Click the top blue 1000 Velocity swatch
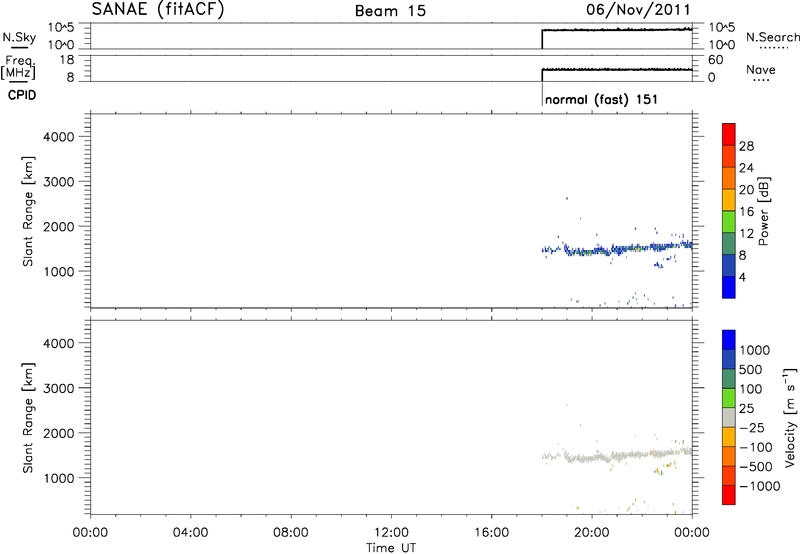The height and width of the screenshot is (554, 800). pyautogui.click(x=729, y=340)
